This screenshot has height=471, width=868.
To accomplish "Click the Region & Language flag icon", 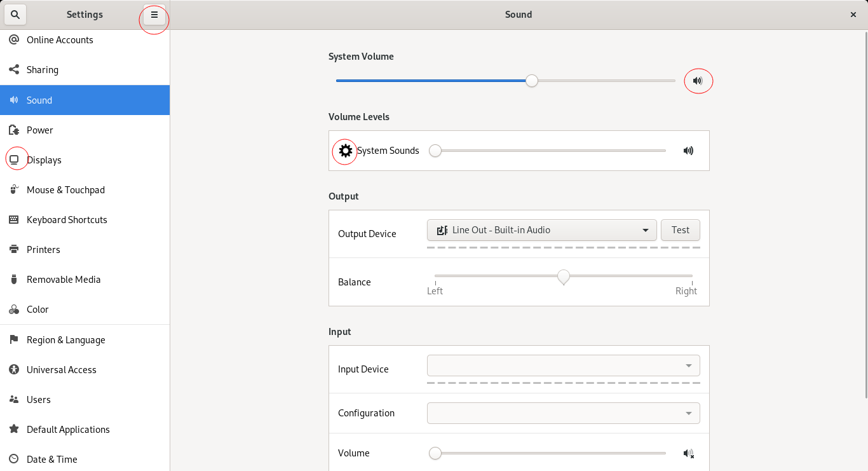I will (x=14, y=340).
